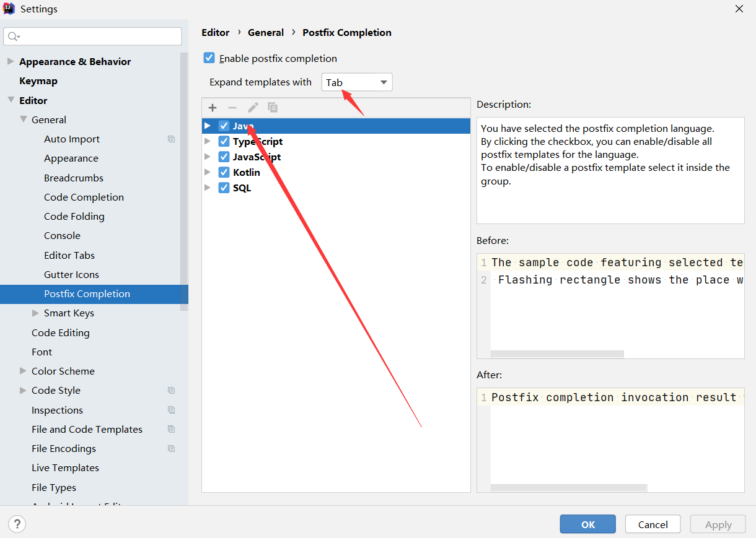Open the Expand templates with dropdown
The width and height of the screenshot is (756, 538).
357,82
